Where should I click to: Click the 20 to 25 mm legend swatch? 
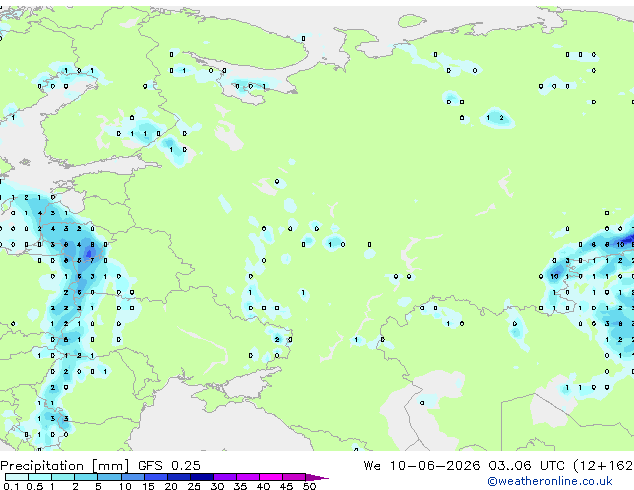[179, 477]
